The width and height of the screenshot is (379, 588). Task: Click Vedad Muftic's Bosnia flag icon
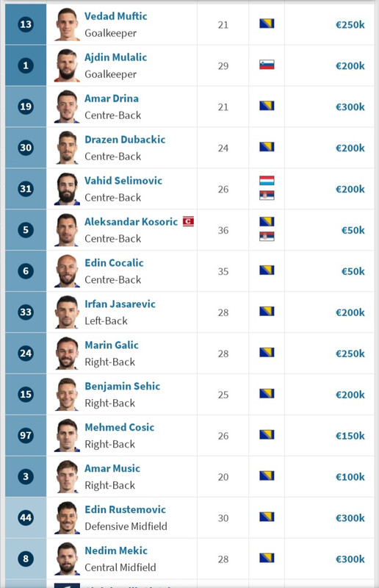(x=267, y=24)
